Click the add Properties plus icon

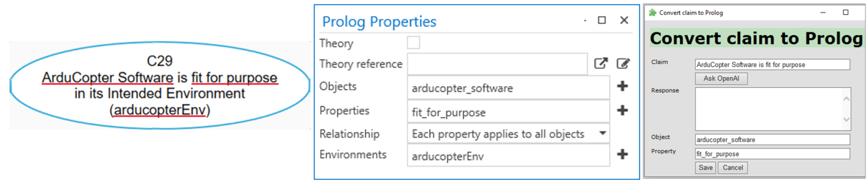[x=622, y=110]
